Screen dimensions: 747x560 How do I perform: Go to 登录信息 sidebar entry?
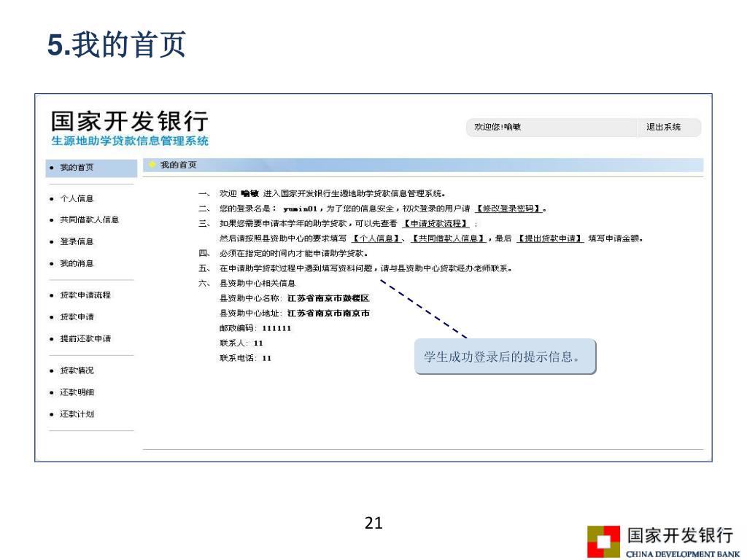(77, 241)
